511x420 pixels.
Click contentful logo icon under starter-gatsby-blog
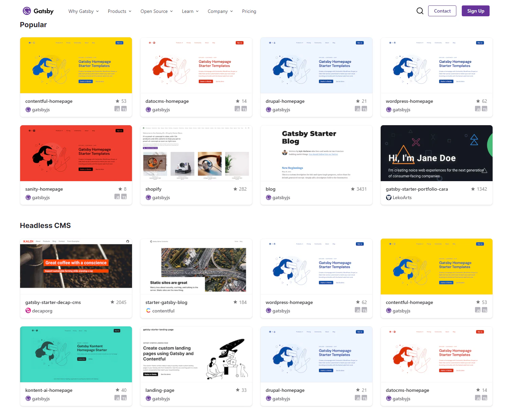[148, 310]
